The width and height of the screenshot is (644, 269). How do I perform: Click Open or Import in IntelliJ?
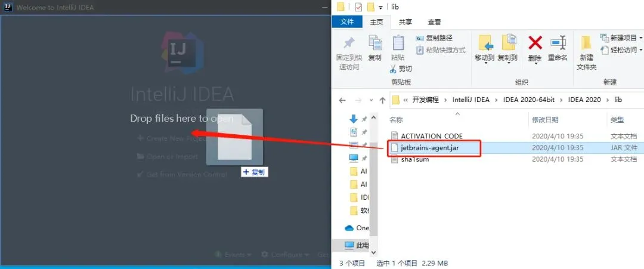(x=167, y=156)
